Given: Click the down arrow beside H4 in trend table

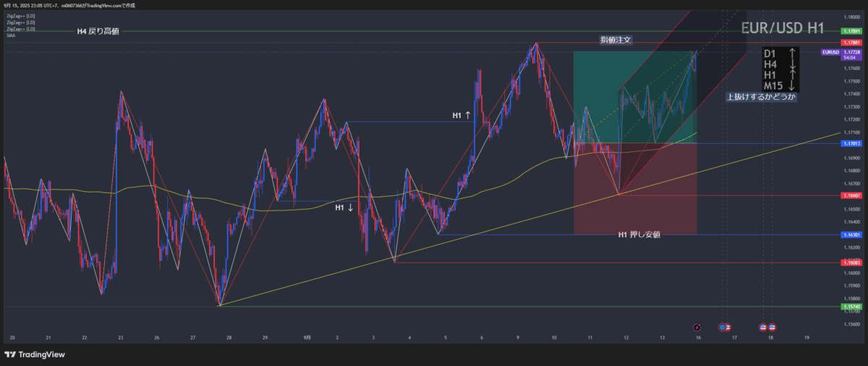Looking at the screenshot, I should point(793,64).
